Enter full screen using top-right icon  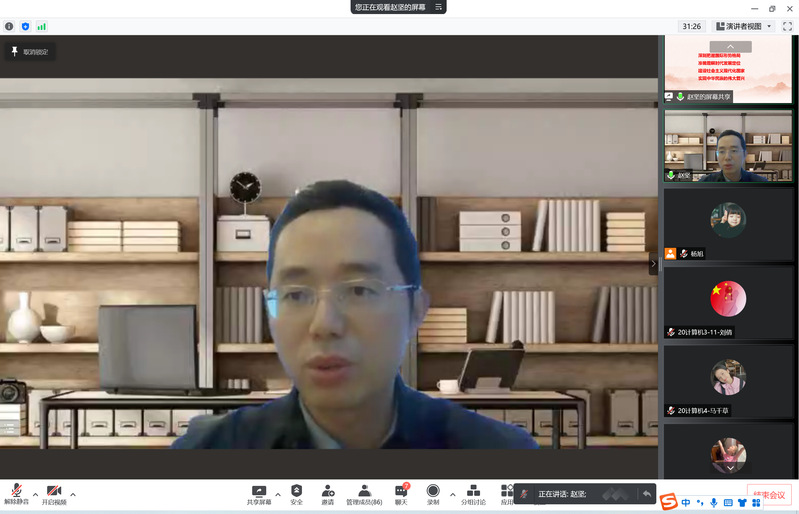(x=787, y=26)
